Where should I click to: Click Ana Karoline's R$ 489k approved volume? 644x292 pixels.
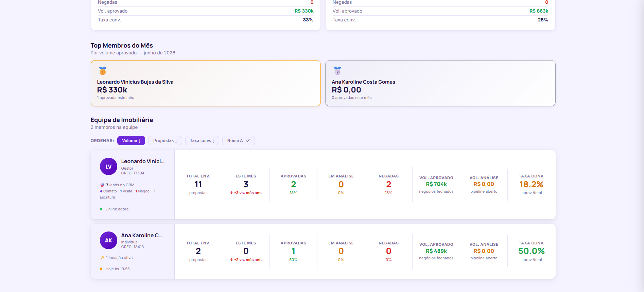tap(436, 251)
